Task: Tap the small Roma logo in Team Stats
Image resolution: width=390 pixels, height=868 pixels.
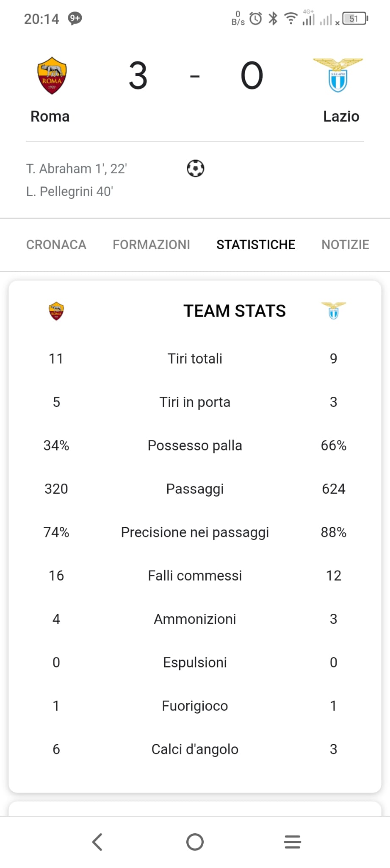Action: [x=56, y=311]
